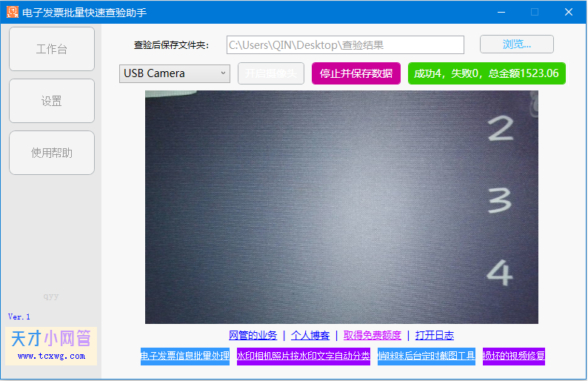The width and height of the screenshot is (588, 381).
Task: Open the 工作台 tab in sidebar
Action: point(52,49)
